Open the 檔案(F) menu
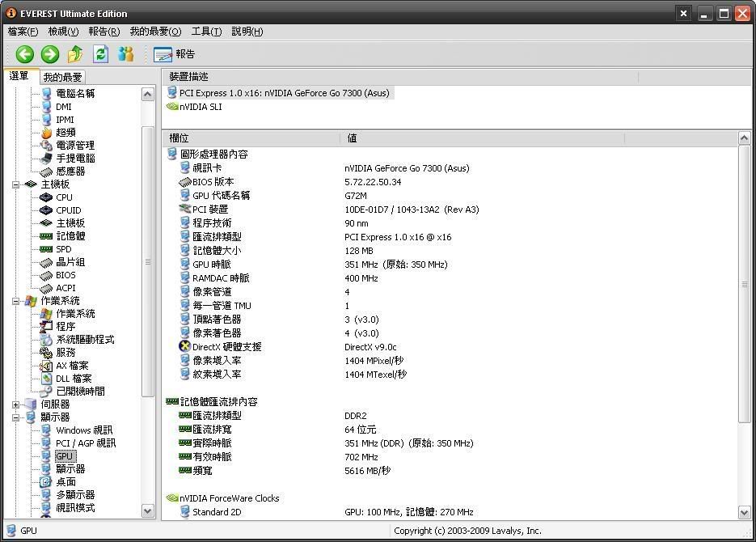 pos(23,32)
